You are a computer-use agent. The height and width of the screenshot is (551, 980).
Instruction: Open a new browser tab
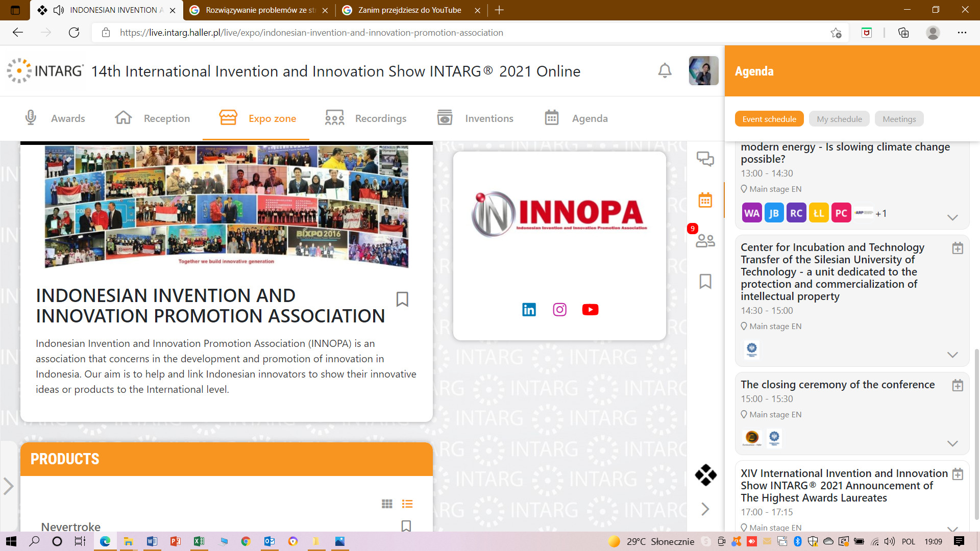(499, 10)
